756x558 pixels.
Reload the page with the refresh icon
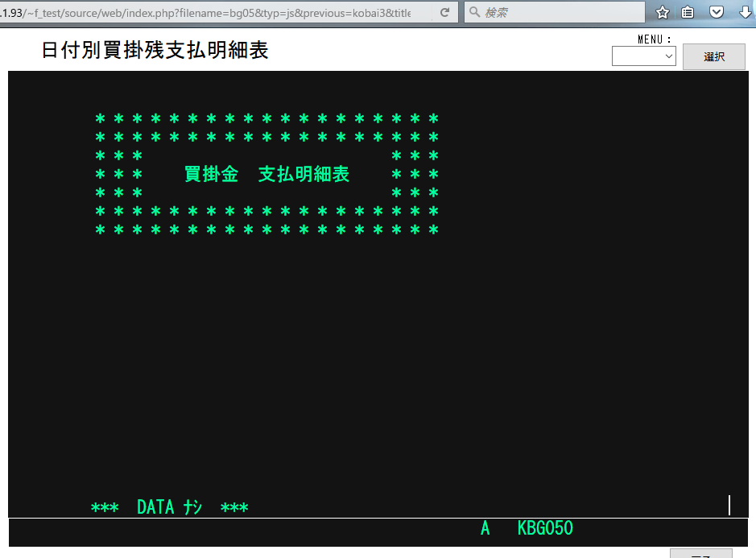444,13
